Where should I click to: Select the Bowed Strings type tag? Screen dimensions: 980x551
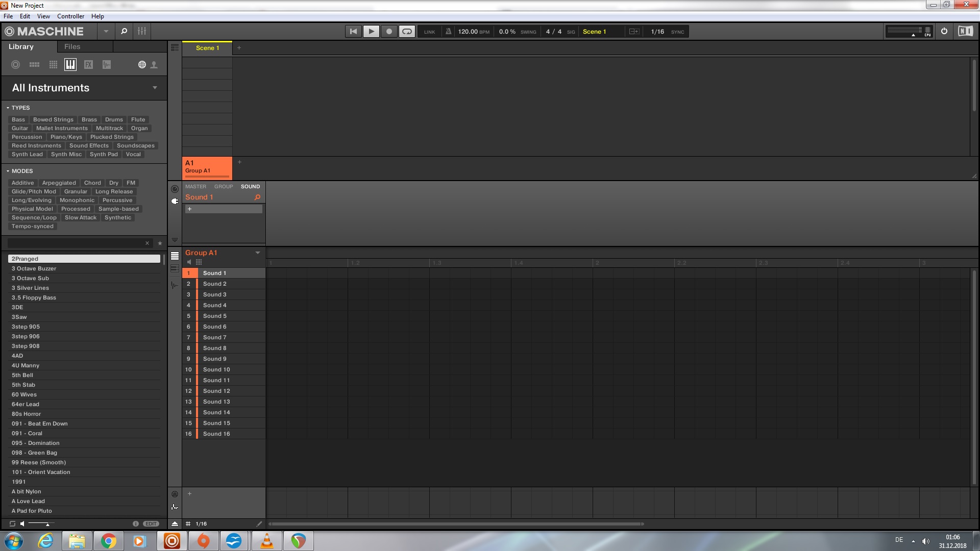(53, 120)
